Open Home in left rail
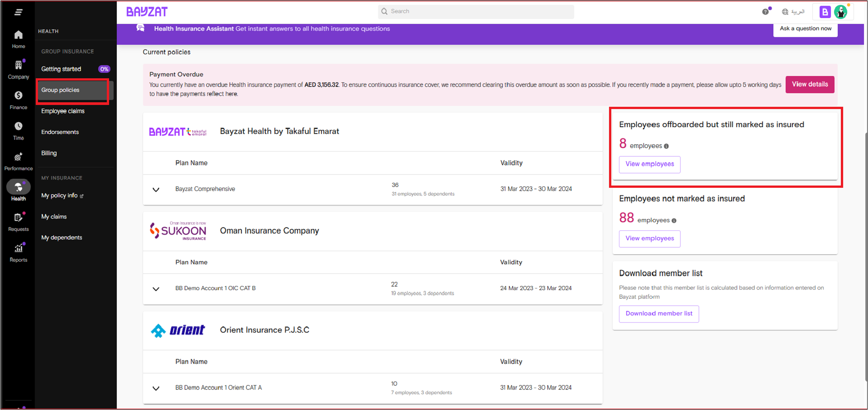This screenshot has height=410, width=868. [x=18, y=39]
